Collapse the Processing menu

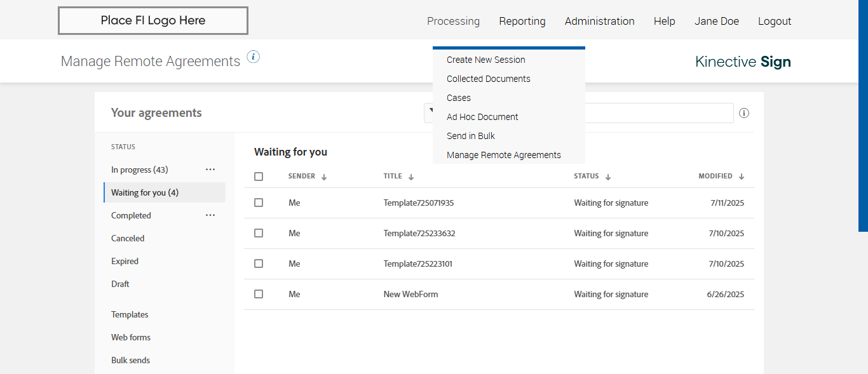pos(453,21)
